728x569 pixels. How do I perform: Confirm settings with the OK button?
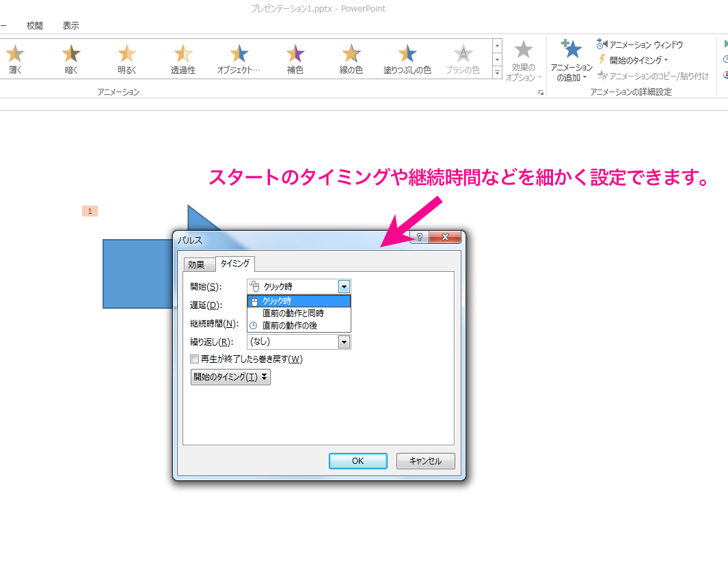[358, 460]
